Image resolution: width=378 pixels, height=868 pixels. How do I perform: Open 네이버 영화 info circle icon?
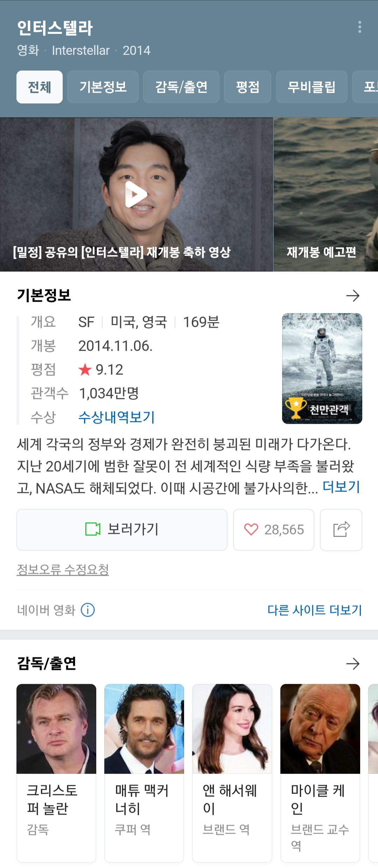point(88,610)
